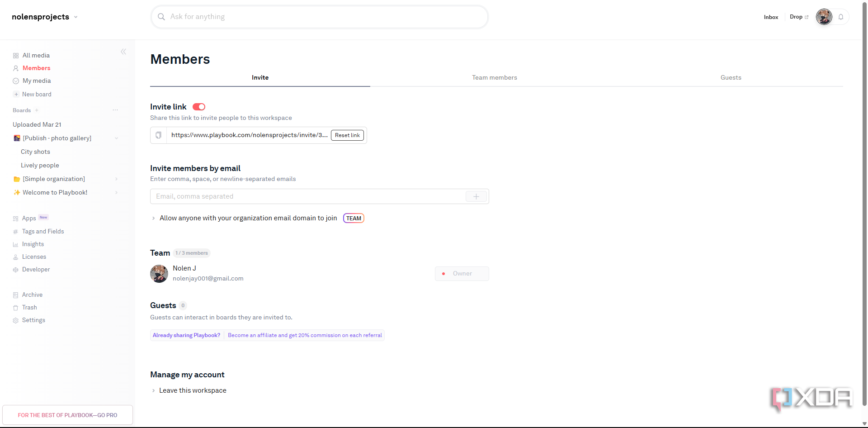Open Settings in sidebar
Image resolution: width=868 pixels, height=428 pixels.
(x=33, y=320)
